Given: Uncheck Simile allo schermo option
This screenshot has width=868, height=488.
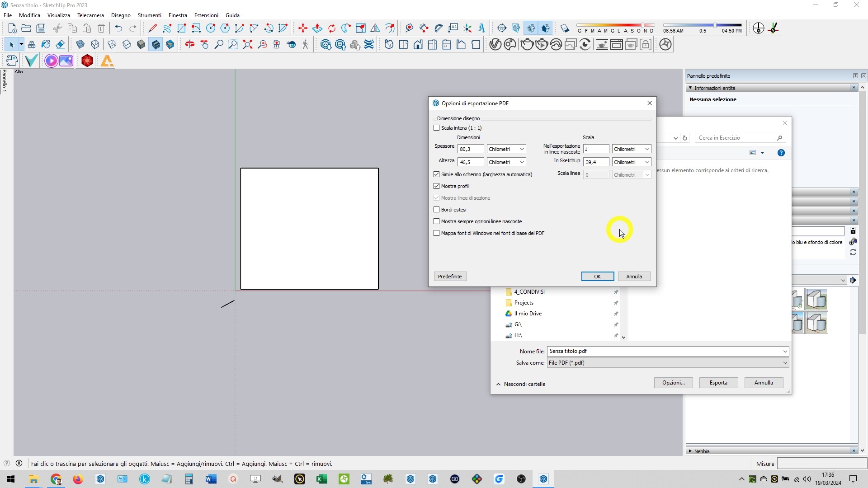Looking at the screenshot, I should point(436,174).
